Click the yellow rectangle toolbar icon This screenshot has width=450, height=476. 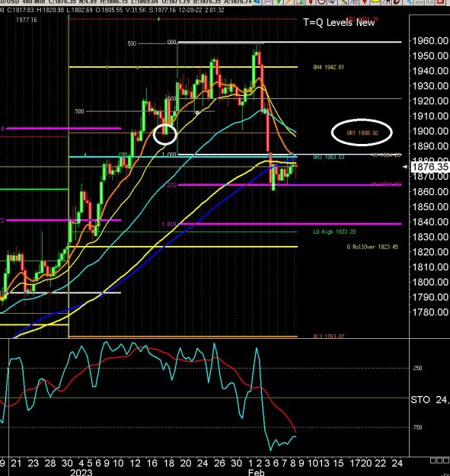375,2
